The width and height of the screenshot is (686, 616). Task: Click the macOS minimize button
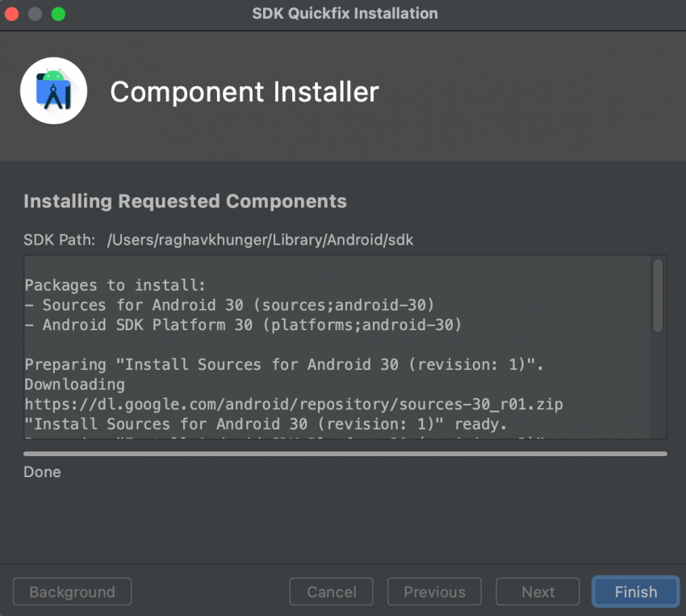pos(33,14)
